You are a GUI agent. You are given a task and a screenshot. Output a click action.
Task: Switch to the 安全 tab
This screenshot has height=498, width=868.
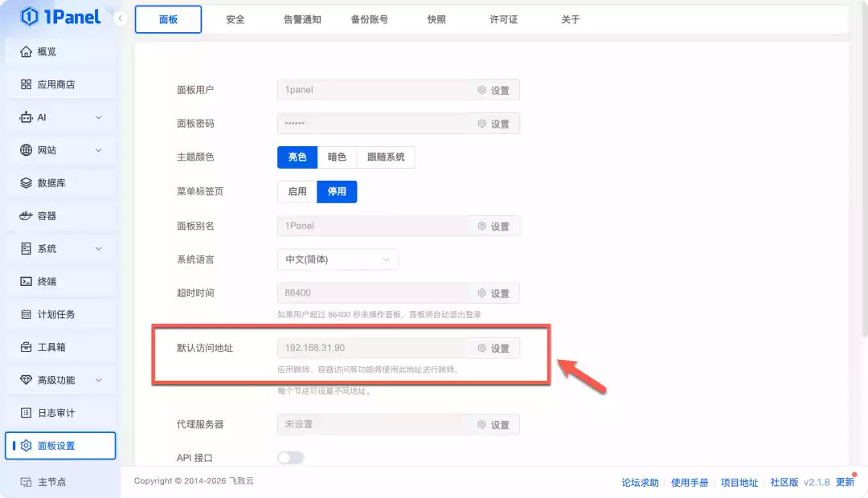(x=235, y=19)
